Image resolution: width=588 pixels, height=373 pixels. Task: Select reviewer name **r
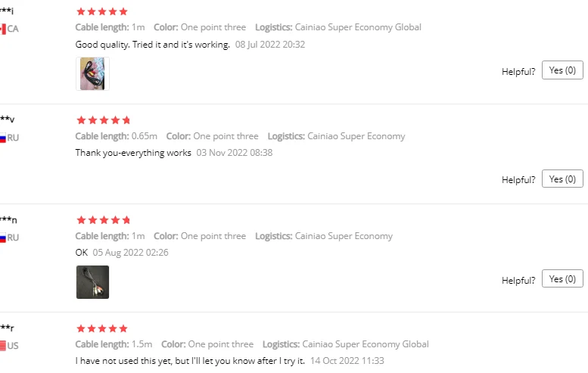(7, 328)
